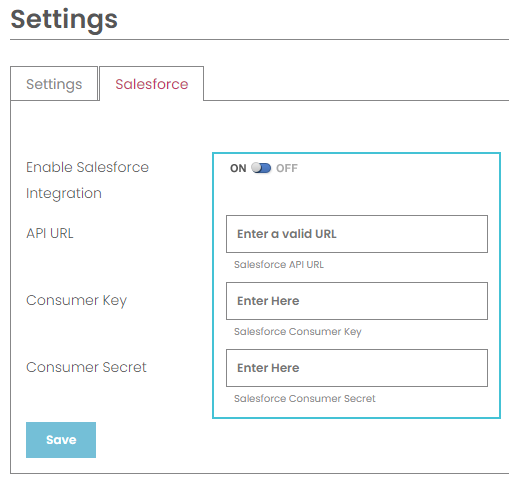Click into the Consumer Key input box

point(357,301)
